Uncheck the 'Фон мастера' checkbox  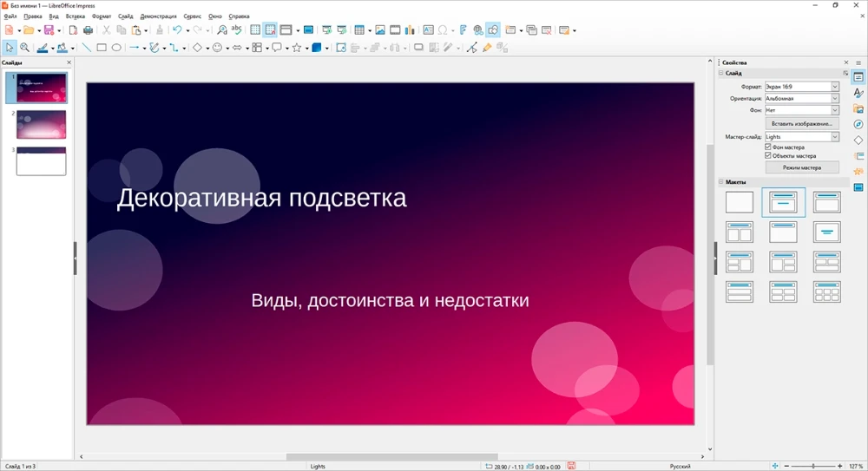768,147
